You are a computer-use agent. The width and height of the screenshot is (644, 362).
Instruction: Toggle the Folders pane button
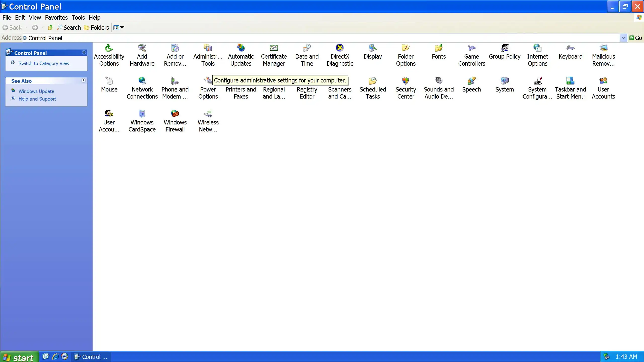(97, 28)
